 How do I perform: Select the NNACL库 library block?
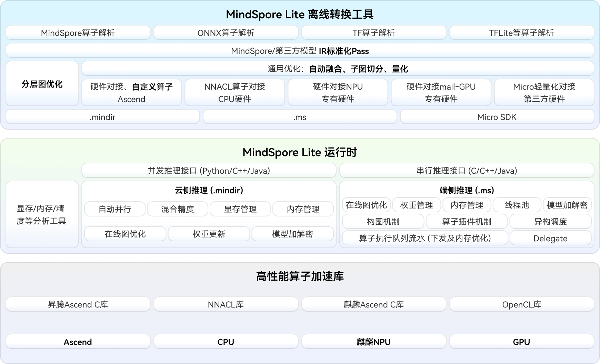(x=226, y=304)
